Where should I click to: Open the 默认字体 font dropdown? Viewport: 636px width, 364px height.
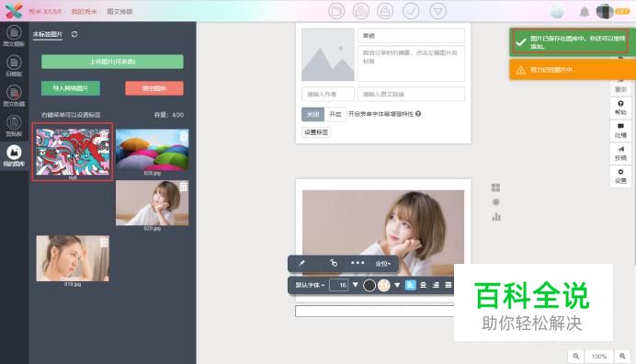(310, 285)
